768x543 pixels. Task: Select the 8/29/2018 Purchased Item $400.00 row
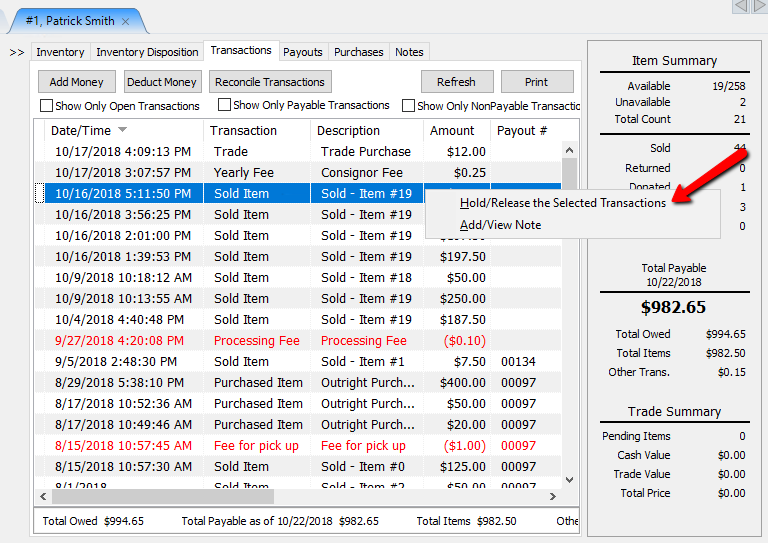point(298,383)
